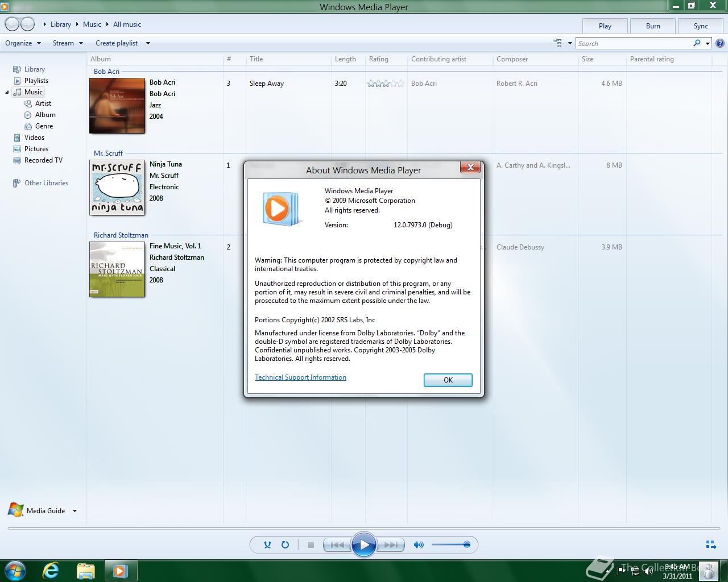Viewport: 728px width, 582px height.
Task: Expand the View options dropdown arrow
Action: tap(570, 43)
